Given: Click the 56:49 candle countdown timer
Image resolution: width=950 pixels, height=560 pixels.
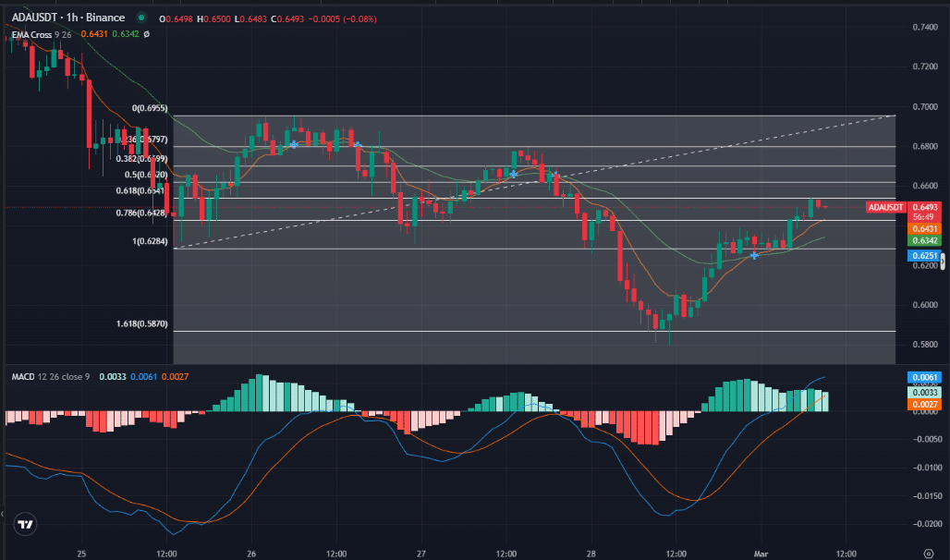Looking at the screenshot, I should coord(924,217).
